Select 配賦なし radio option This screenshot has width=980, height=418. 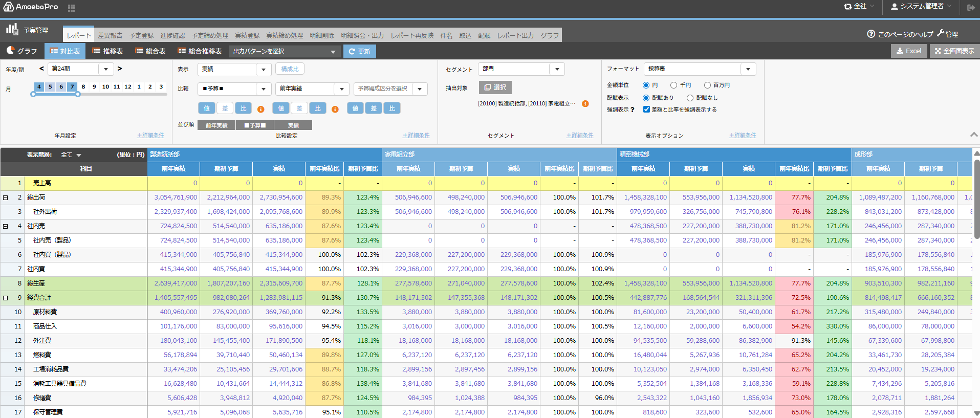pos(690,98)
